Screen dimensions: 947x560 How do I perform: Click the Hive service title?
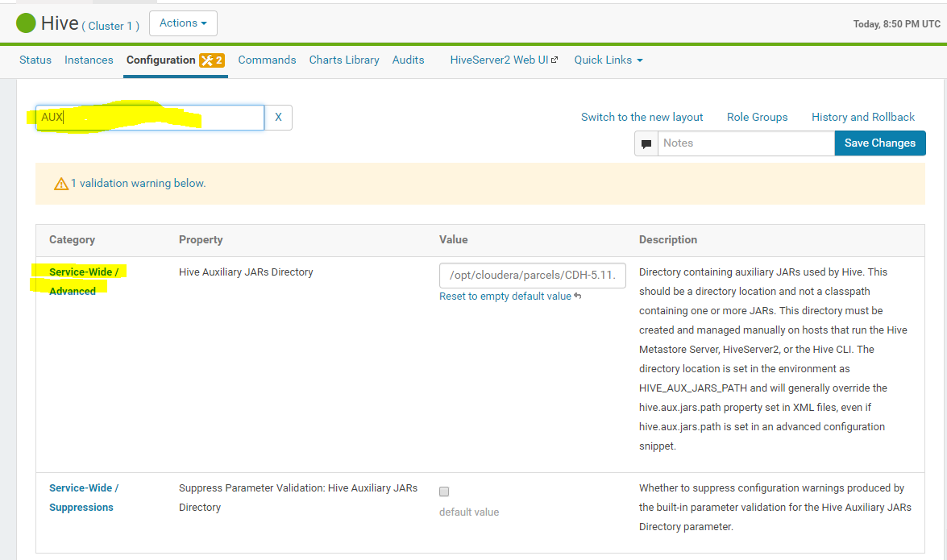tap(60, 23)
